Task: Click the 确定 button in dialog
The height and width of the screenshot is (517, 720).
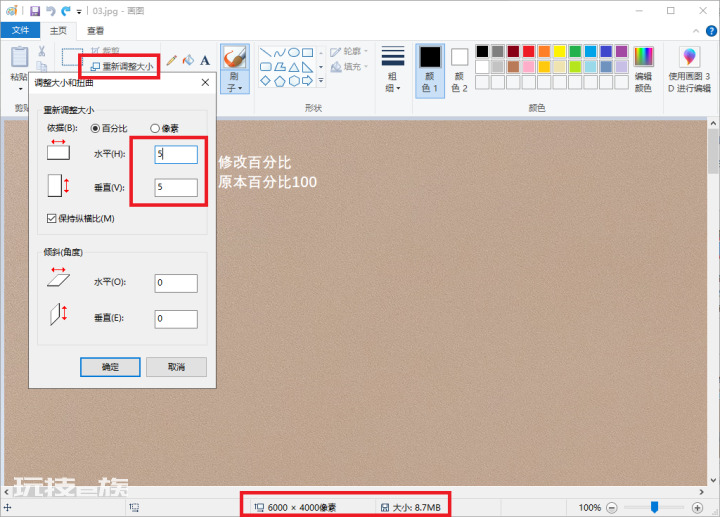Action: (110, 367)
